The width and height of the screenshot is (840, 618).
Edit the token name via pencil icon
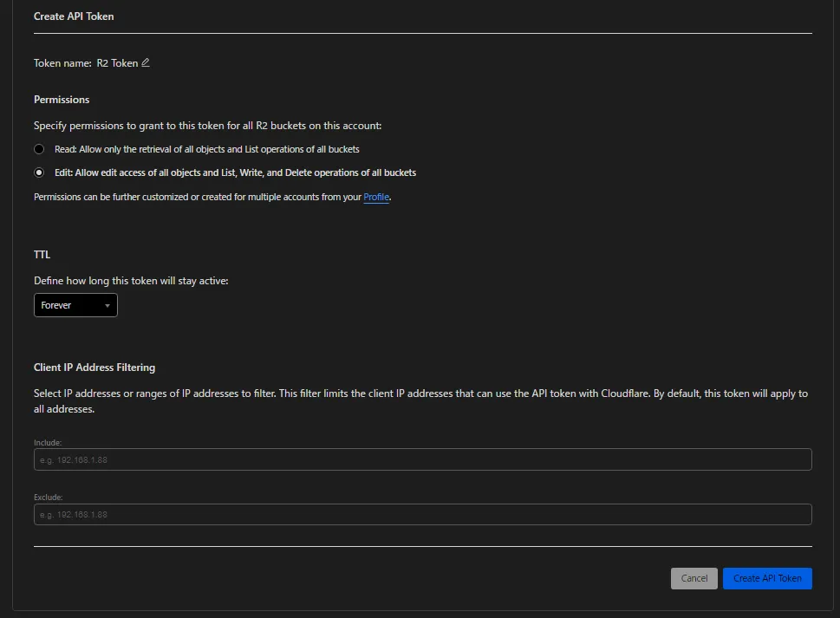(x=145, y=62)
